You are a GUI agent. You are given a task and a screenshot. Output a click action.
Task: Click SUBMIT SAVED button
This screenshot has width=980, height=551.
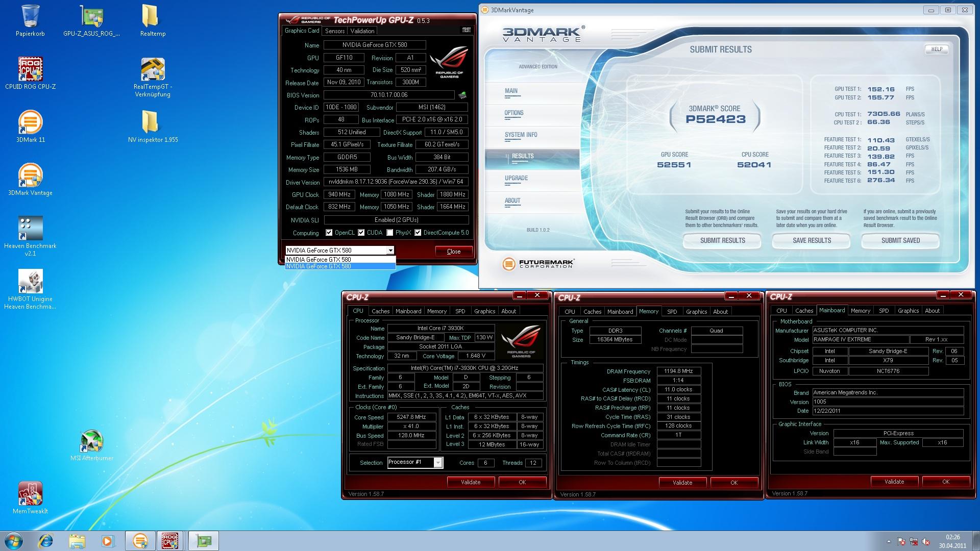(x=900, y=240)
